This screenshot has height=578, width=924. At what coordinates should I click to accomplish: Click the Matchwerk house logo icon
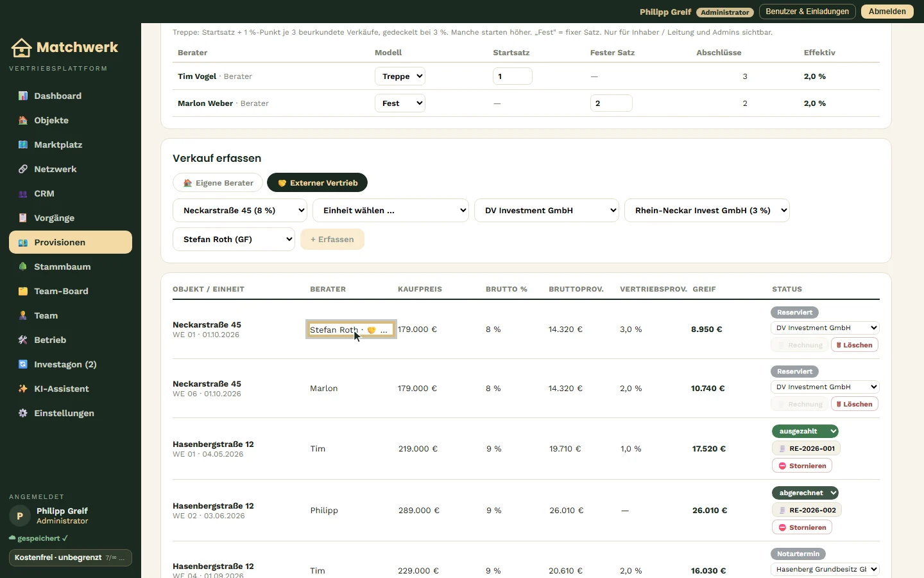(21, 48)
